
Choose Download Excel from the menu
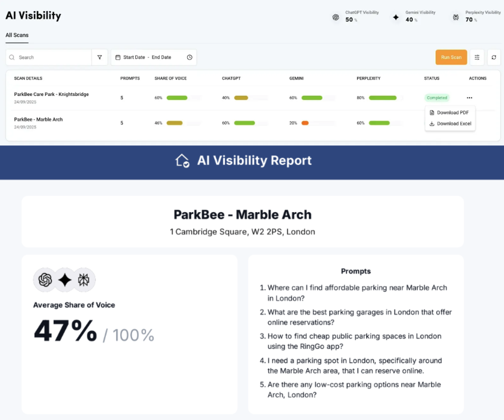450,124
